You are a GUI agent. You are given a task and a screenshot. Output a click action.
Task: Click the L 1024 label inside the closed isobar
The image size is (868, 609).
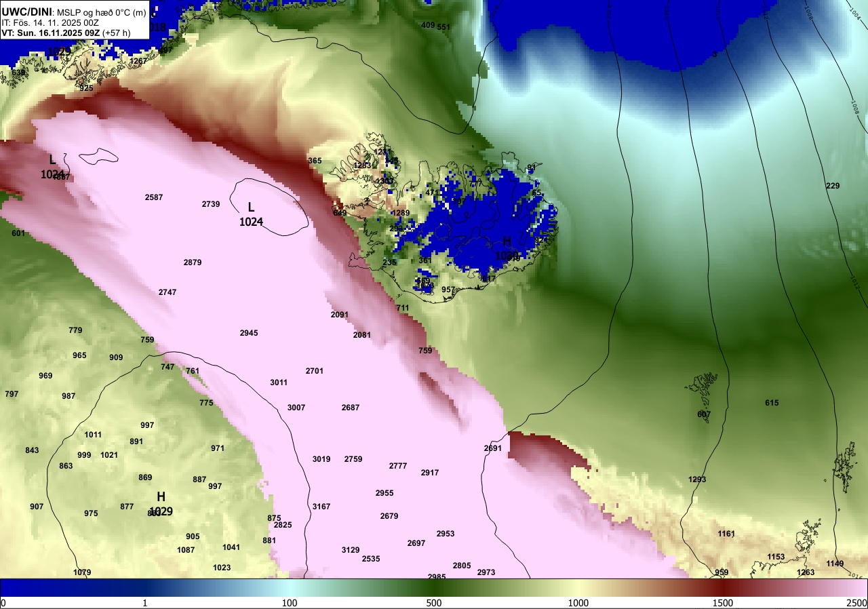click(x=251, y=214)
